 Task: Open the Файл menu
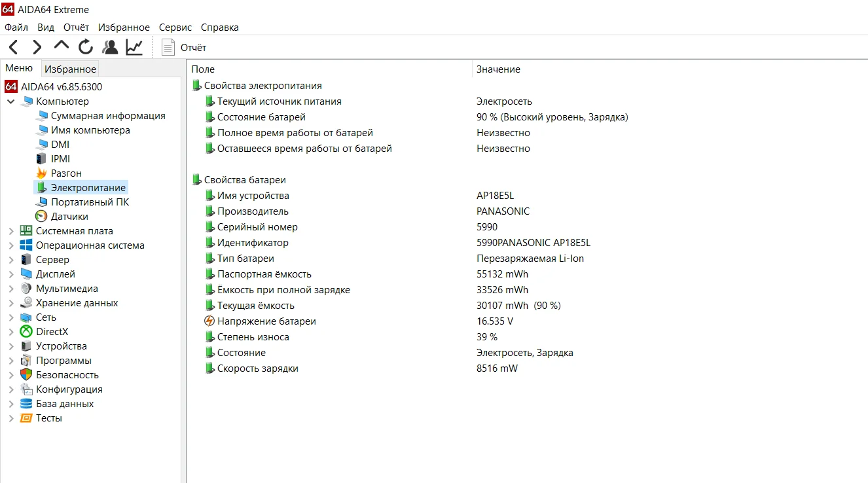click(x=16, y=27)
